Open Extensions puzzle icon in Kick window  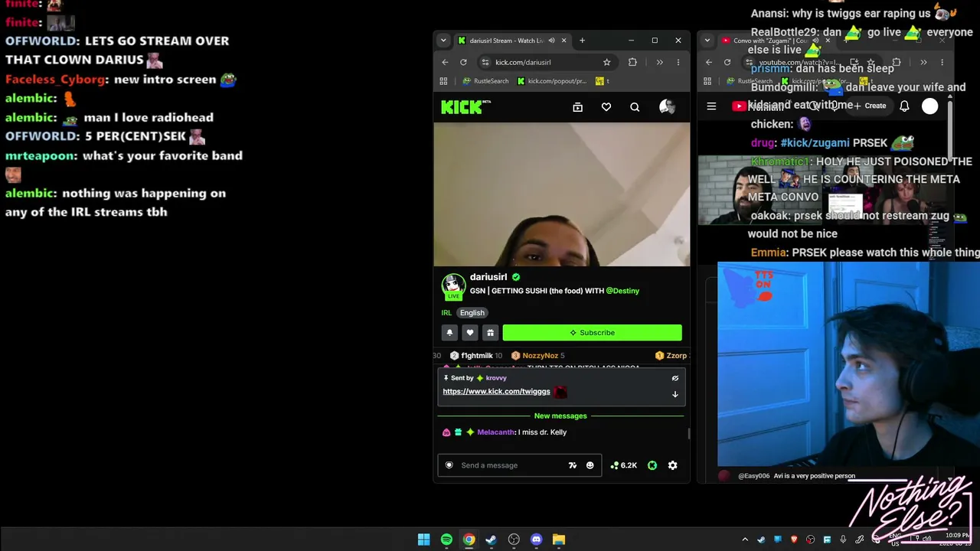click(x=632, y=62)
